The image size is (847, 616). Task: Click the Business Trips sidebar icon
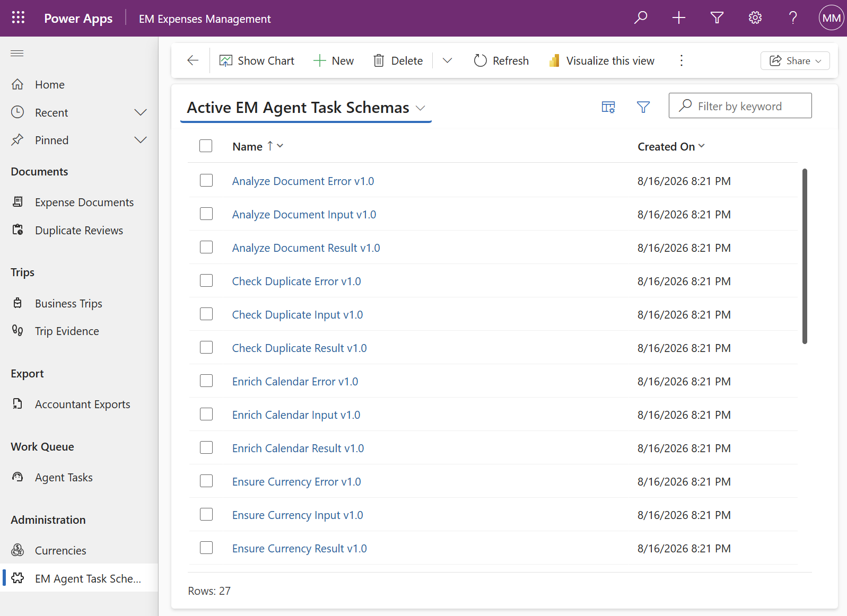(18, 303)
